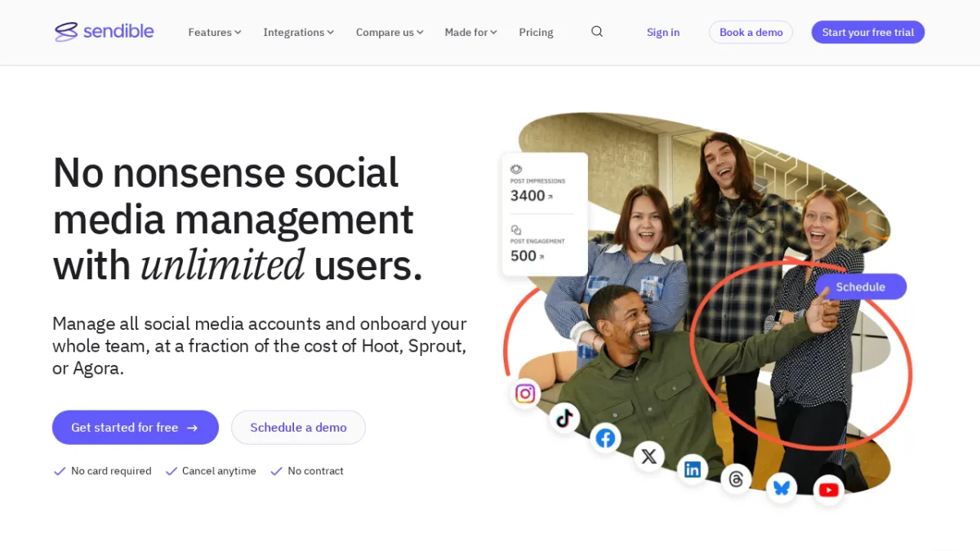
Task: Click Get started for free
Action: point(136,427)
